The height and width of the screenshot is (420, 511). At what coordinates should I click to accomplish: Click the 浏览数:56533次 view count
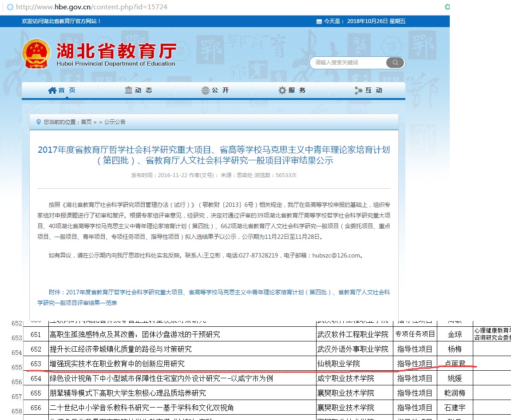(x=275, y=175)
